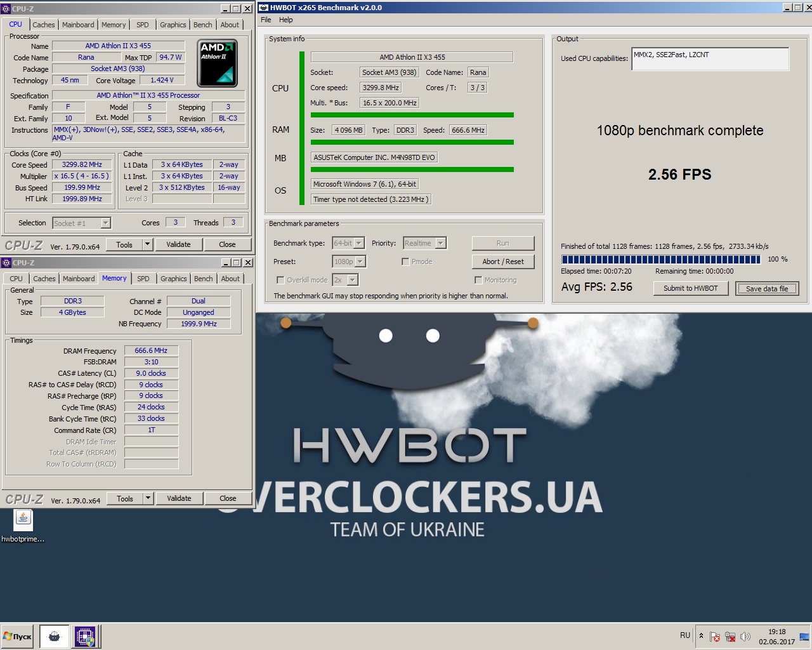812x650 pixels.
Task: Show hidden tray icons arrow
Action: [x=701, y=635]
